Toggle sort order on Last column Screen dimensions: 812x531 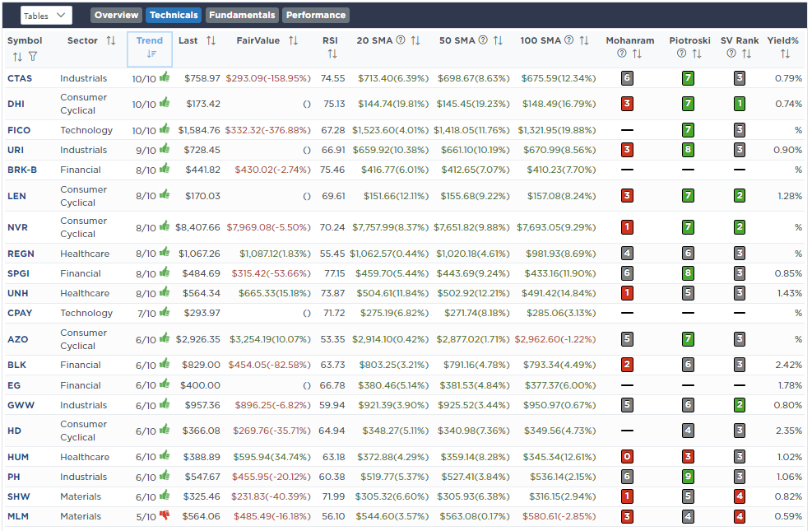[211, 40]
